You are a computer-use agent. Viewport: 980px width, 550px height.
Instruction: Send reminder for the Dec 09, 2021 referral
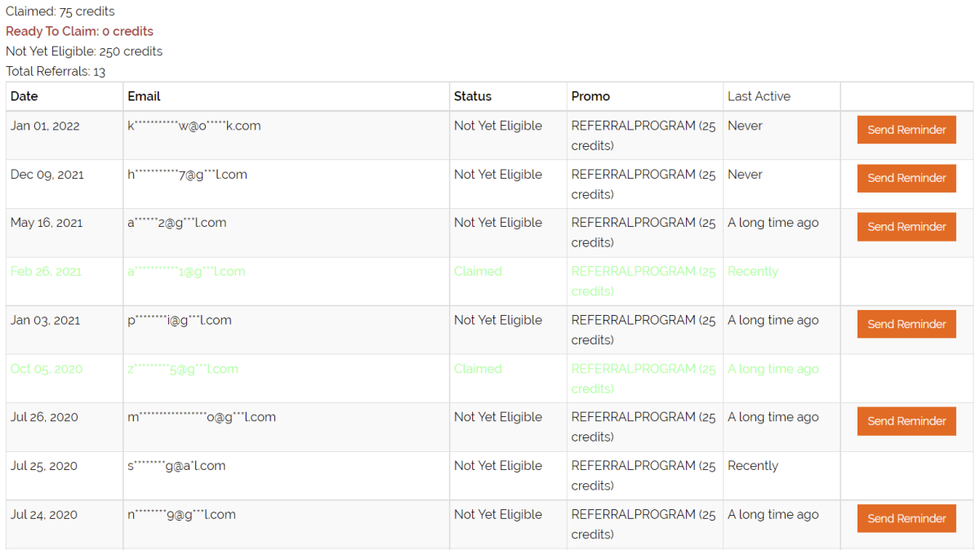tap(906, 178)
